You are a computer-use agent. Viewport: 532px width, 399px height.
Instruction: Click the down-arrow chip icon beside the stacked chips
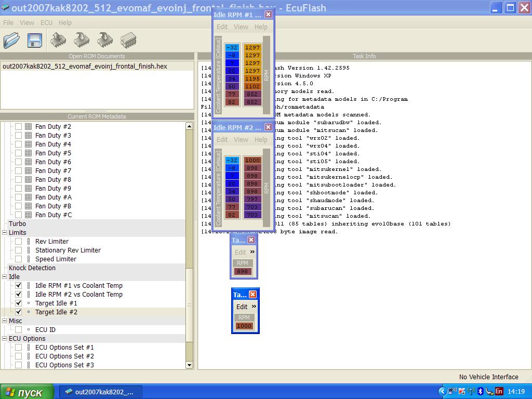pyautogui.click(x=105, y=40)
